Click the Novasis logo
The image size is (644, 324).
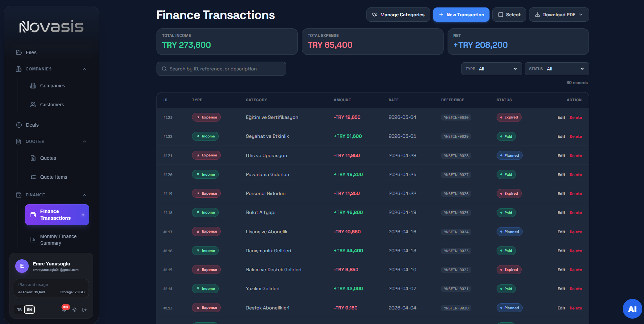pos(51,27)
